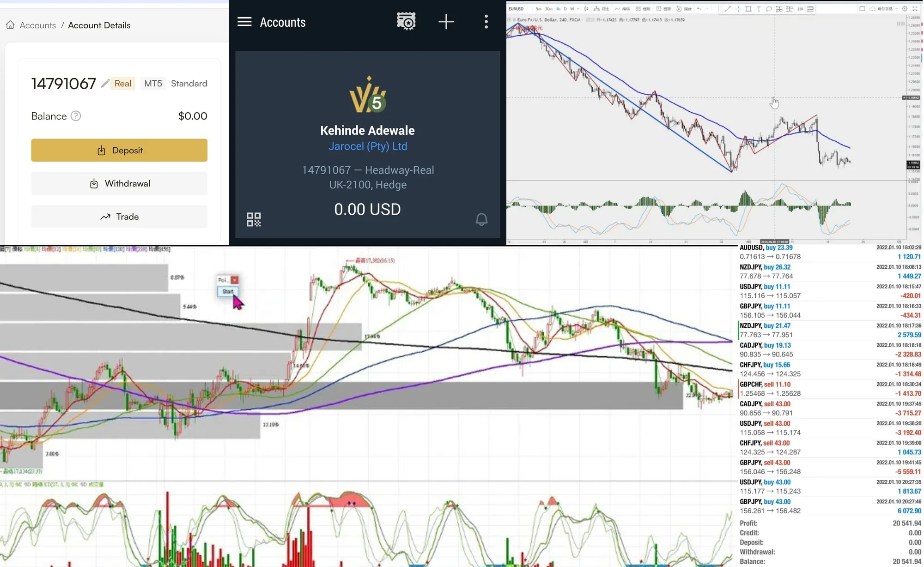The image size is (924, 567).
Task: Switch chart to D daily timeframe
Action: (565, 9)
